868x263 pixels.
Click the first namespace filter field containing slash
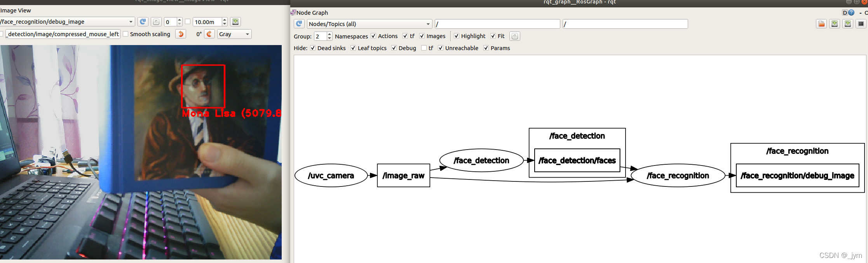point(497,24)
